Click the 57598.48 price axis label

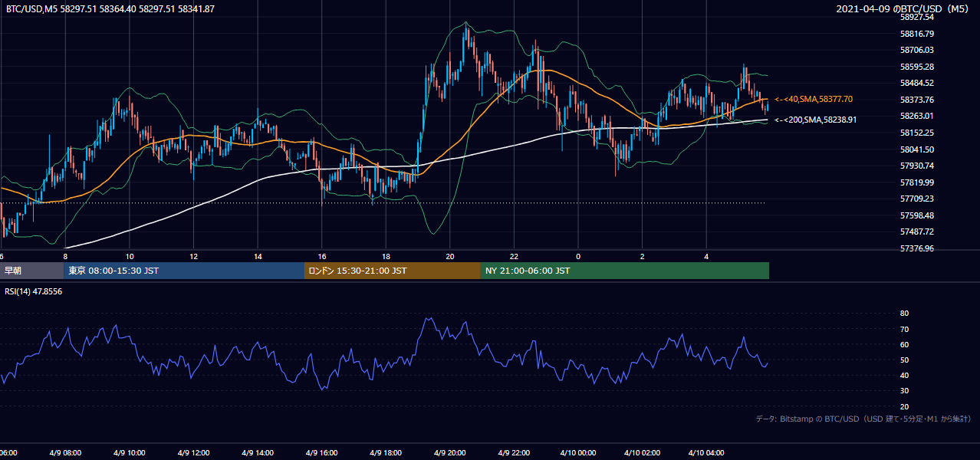(x=916, y=215)
